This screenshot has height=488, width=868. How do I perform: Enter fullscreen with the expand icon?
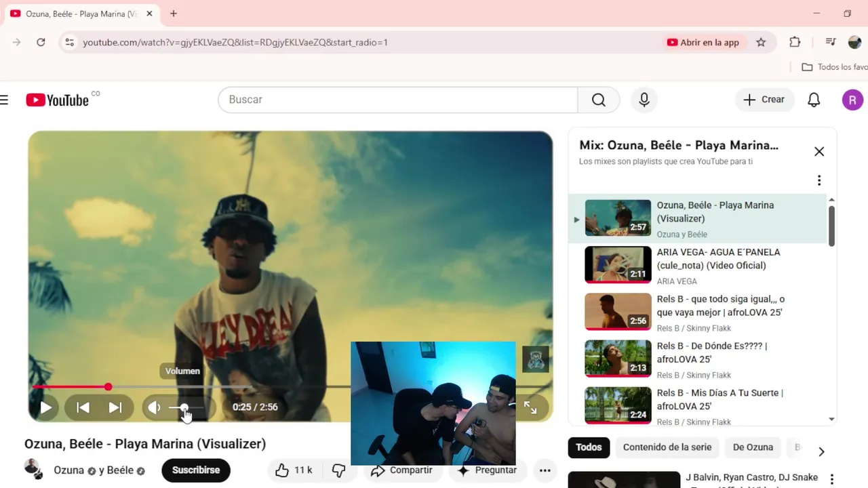(x=530, y=407)
